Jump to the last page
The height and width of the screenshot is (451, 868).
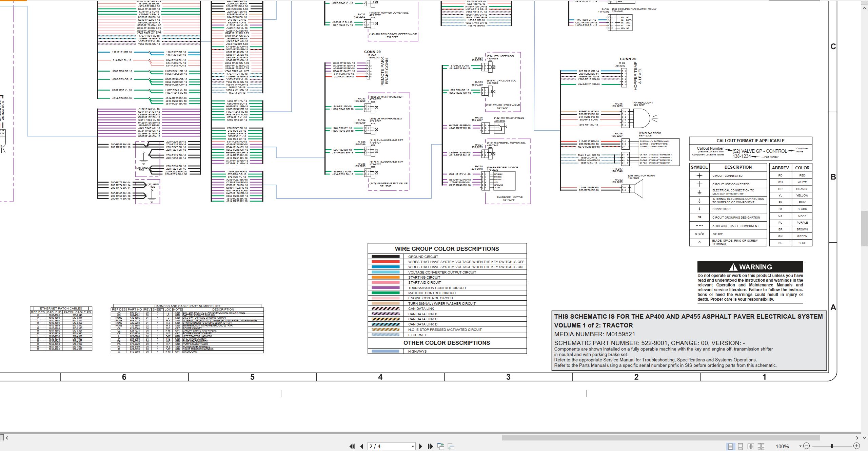click(x=431, y=447)
